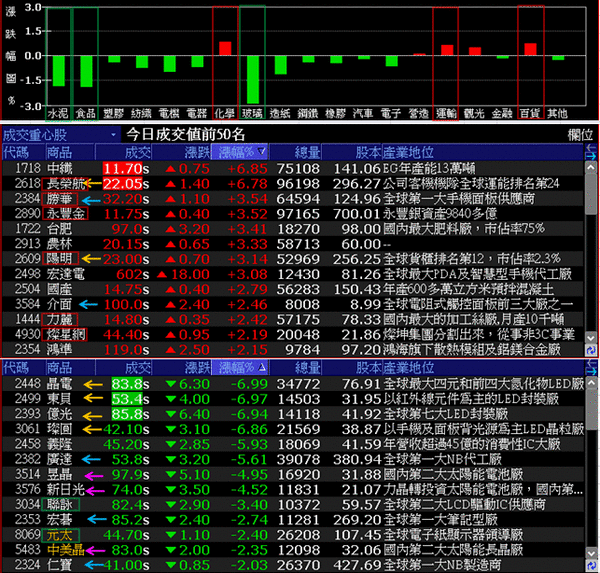
Task: Select stock row 2618 長榮航
Action: [293, 184]
